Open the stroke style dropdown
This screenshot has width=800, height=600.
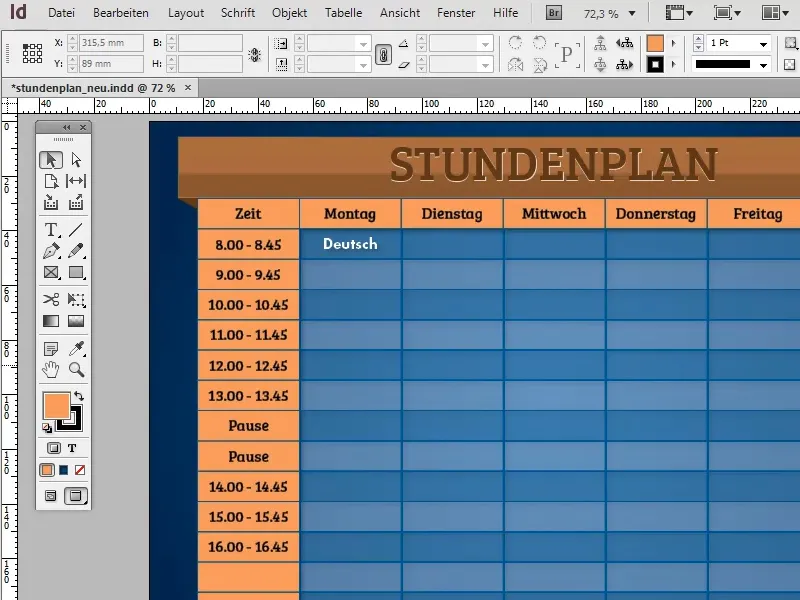[763, 65]
